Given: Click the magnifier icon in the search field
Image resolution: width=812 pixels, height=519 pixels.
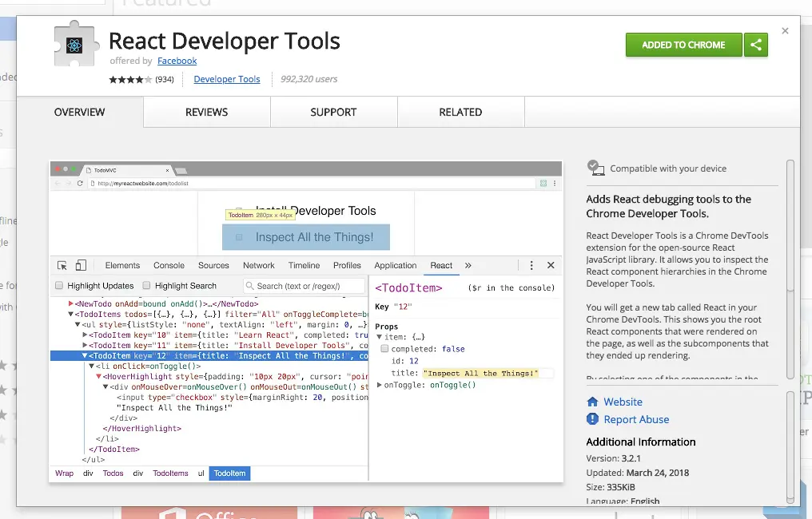Looking at the screenshot, I should [249, 286].
